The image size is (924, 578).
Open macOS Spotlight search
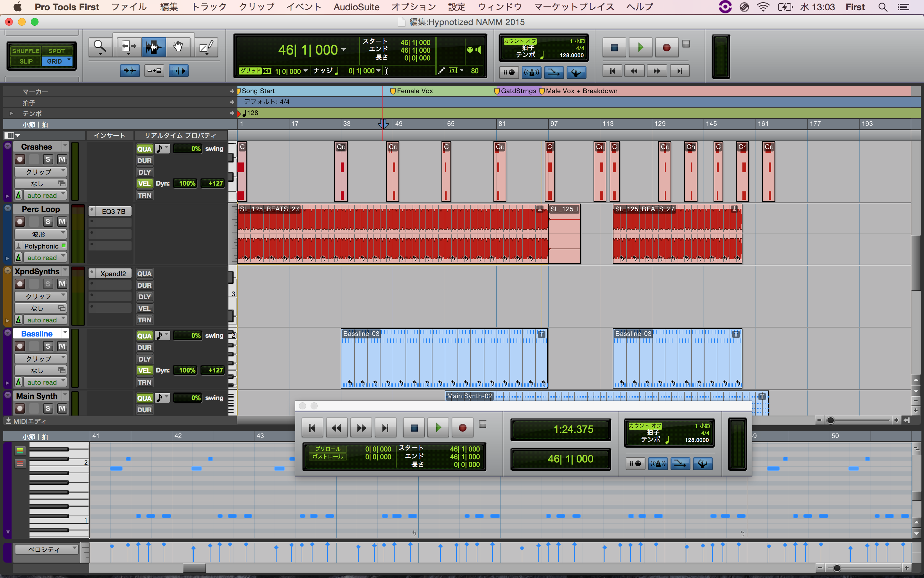883,7
